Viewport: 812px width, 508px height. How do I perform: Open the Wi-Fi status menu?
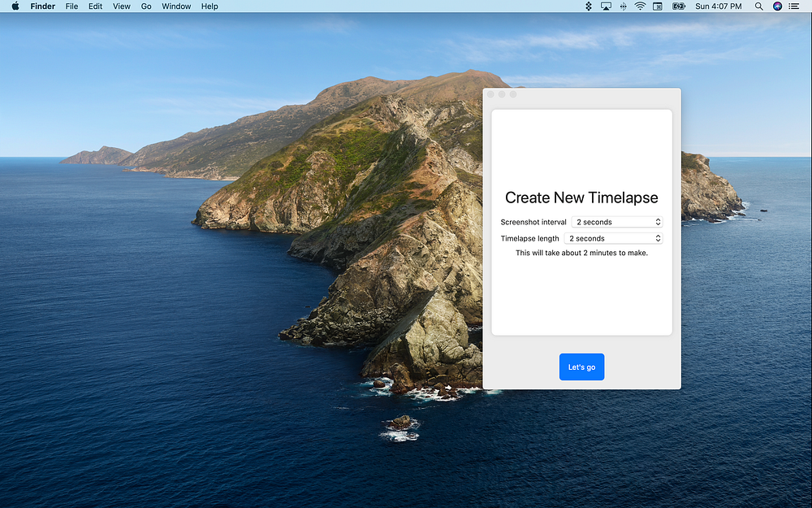click(640, 7)
